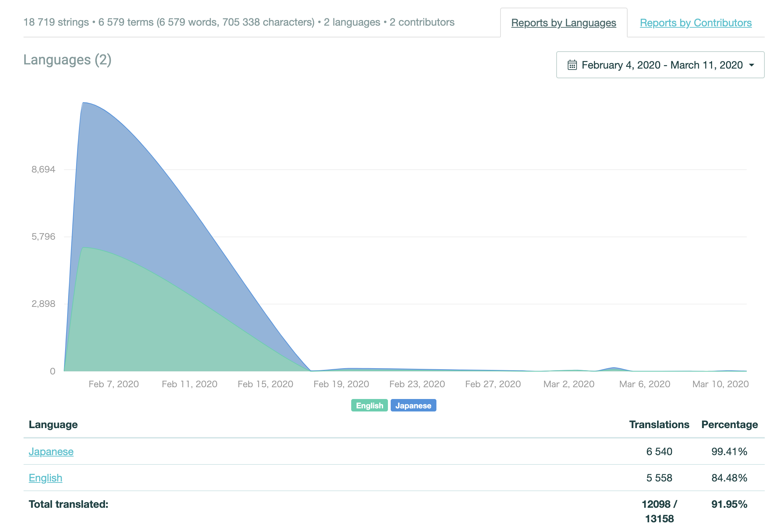Click the 8,694 y-axis gridline label
The width and height of the screenshot is (780, 532).
point(43,169)
